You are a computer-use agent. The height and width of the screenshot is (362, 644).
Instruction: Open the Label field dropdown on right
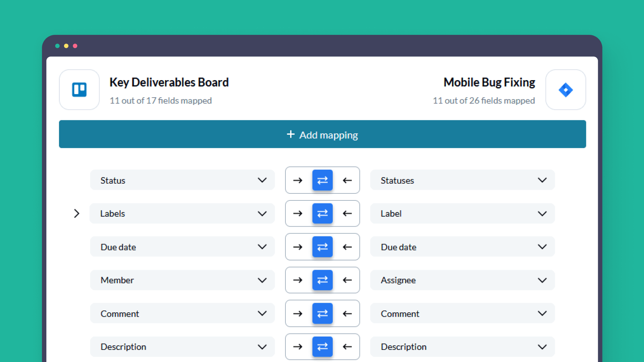pyautogui.click(x=462, y=214)
